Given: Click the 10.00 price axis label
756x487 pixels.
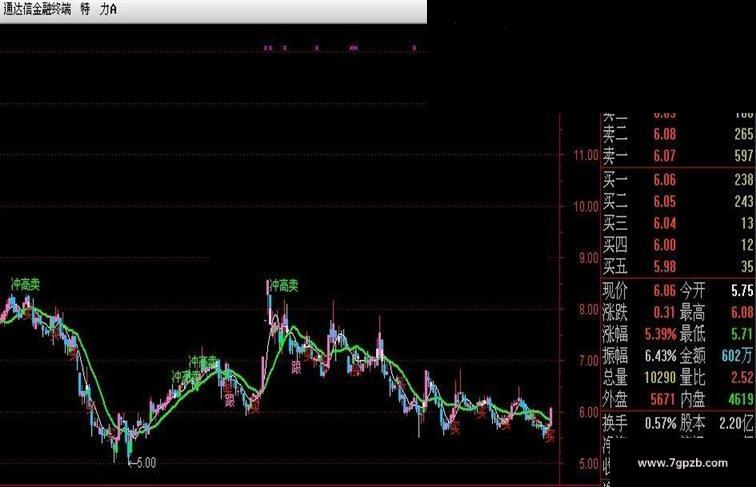Looking at the screenshot, I should (x=586, y=206).
